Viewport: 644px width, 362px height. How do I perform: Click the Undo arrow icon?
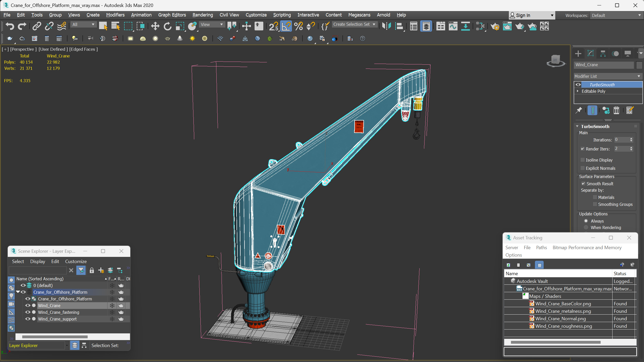click(10, 26)
